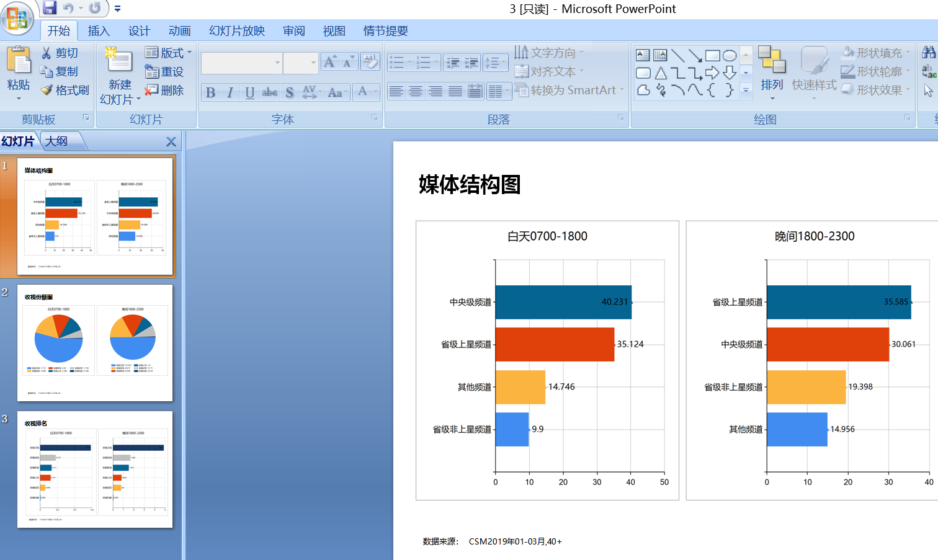This screenshot has width=938, height=560.
Task: Expand the shapes gallery more arrow
Action: [746, 91]
